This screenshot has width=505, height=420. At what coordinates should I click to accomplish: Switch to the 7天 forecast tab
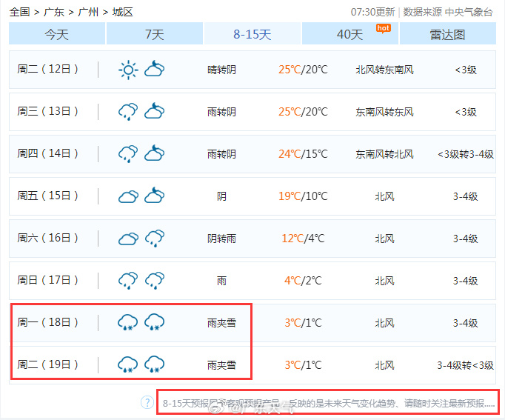tap(154, 34)
